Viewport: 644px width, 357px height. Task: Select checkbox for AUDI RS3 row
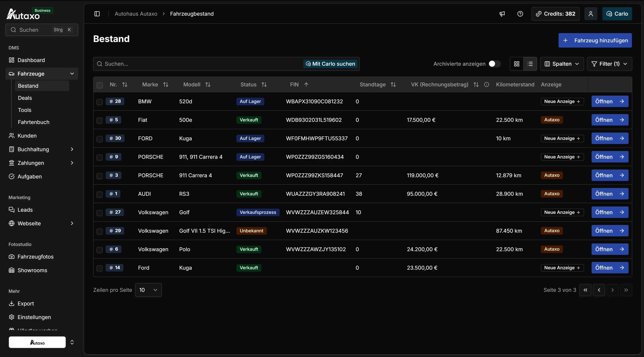pos(100,194)
